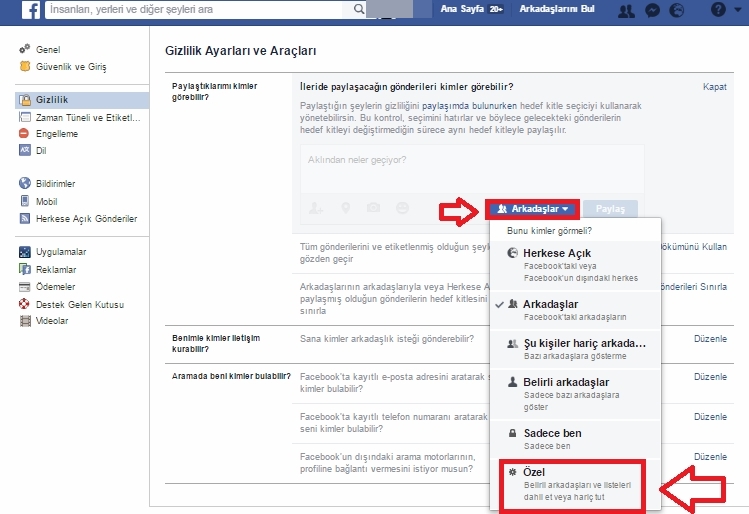Click the Dökümünü Kullan link
The height and width of the screenshot is (514, 749).
click(x=694, y=247)
